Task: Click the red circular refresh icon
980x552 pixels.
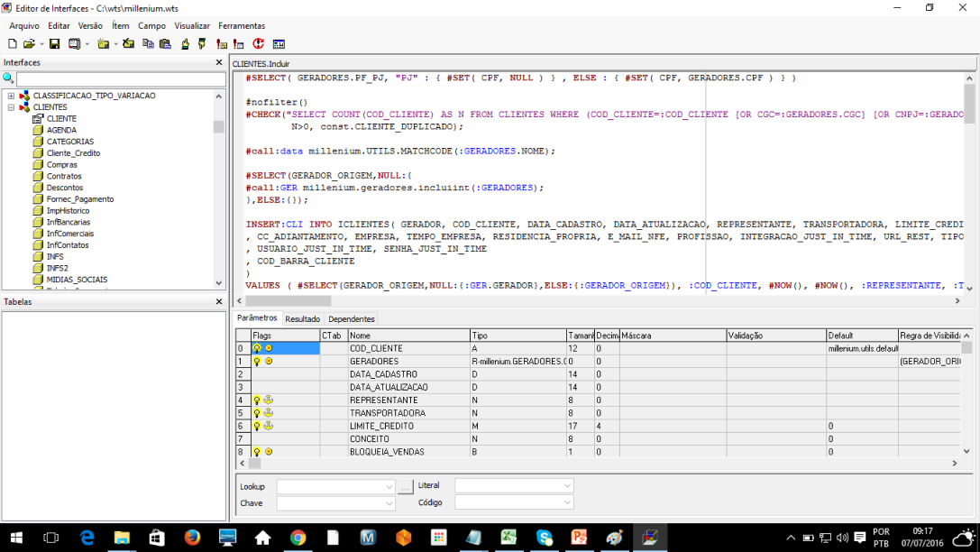Action: point(259,43)
